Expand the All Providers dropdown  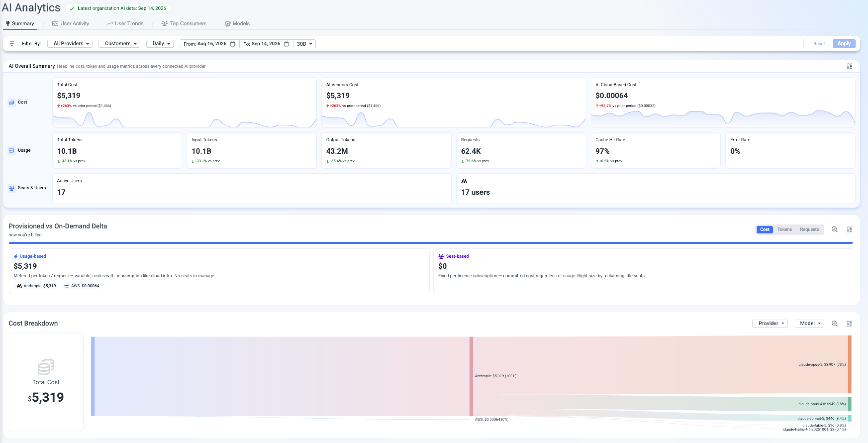[70, 44]
